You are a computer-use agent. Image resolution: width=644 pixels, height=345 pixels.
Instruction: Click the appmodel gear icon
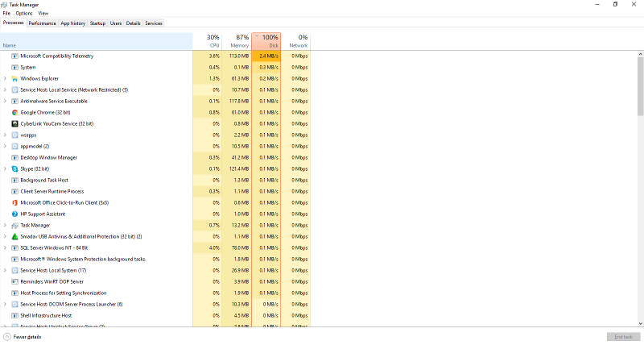[x=14, y=147]
